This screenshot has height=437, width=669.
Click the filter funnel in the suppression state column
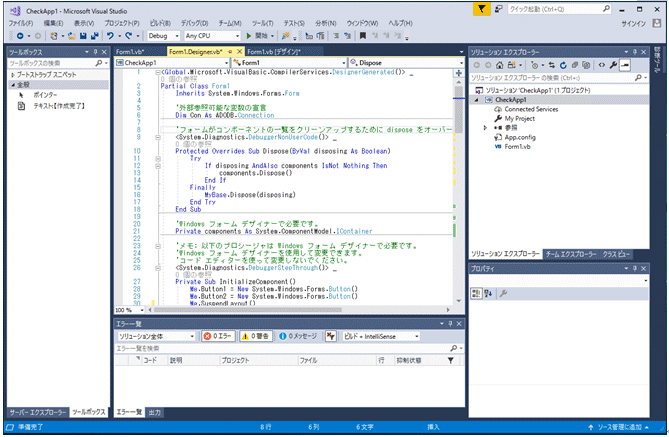click(x=451, y=361)
